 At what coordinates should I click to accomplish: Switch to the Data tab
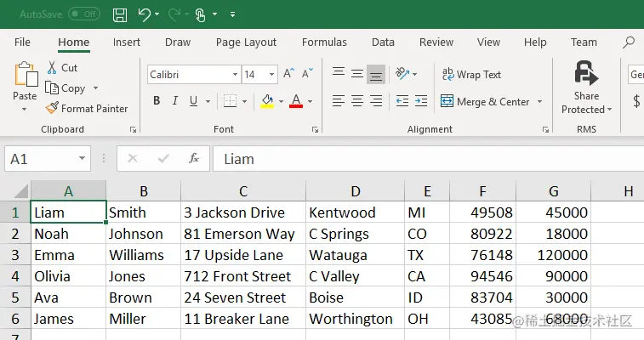coord(383,42)
